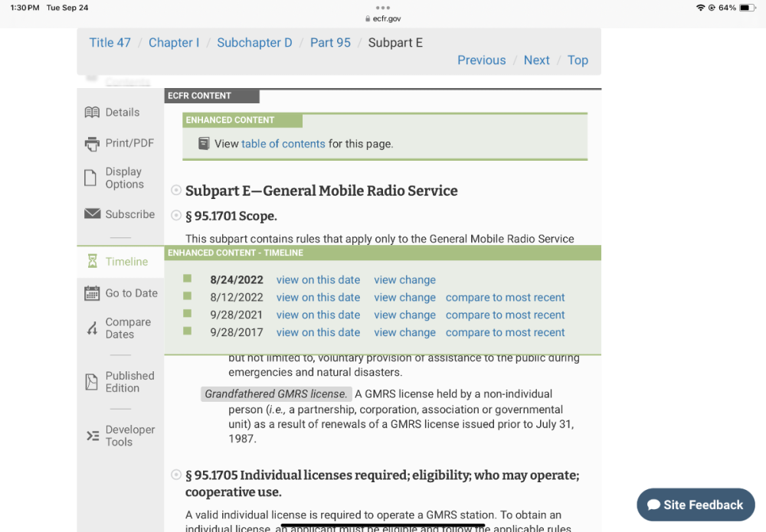Click the Details book icon
This screenshot has width=766, height=532.
tap(92, 113)
